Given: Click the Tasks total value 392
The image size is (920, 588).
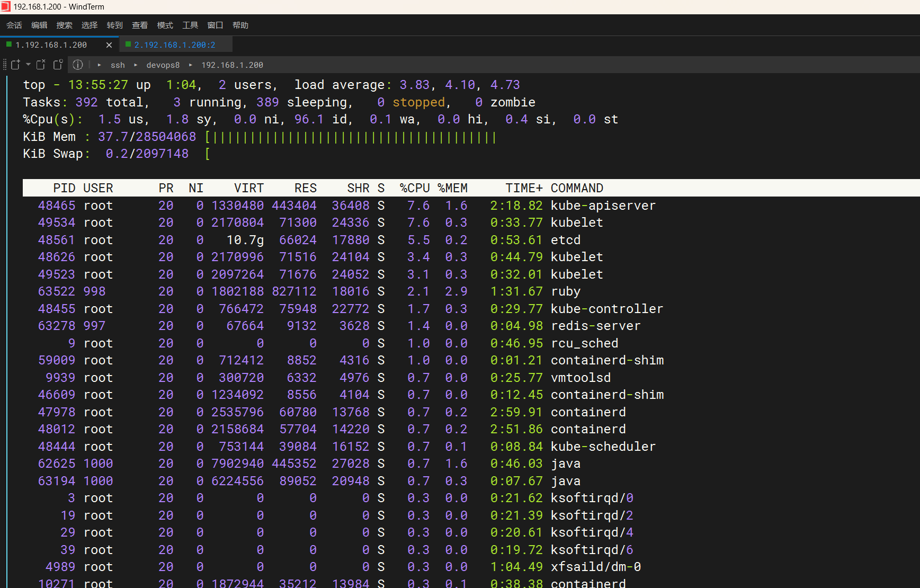Looking at the screenshot, I should (86, 102).
